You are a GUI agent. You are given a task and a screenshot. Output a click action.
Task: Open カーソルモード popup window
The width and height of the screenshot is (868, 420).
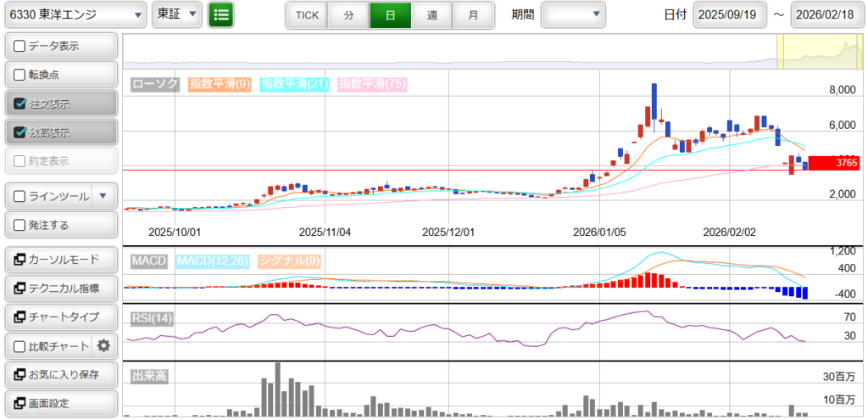[60, 259]
